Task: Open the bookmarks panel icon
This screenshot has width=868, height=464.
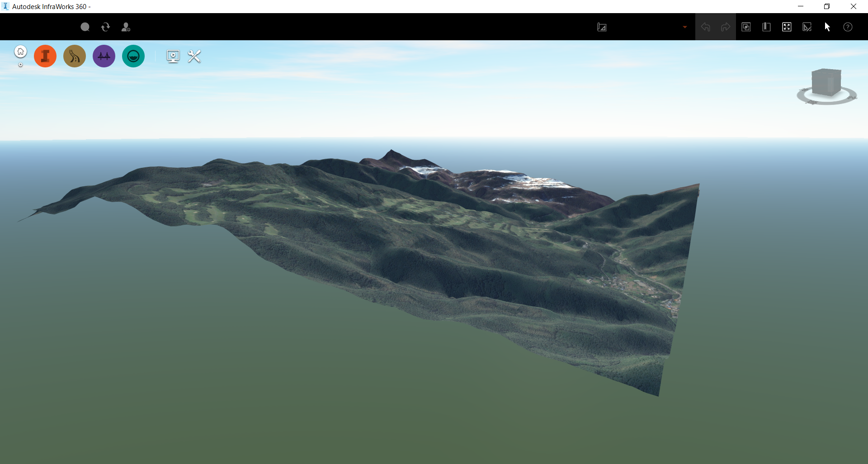Action: point(766,27)
